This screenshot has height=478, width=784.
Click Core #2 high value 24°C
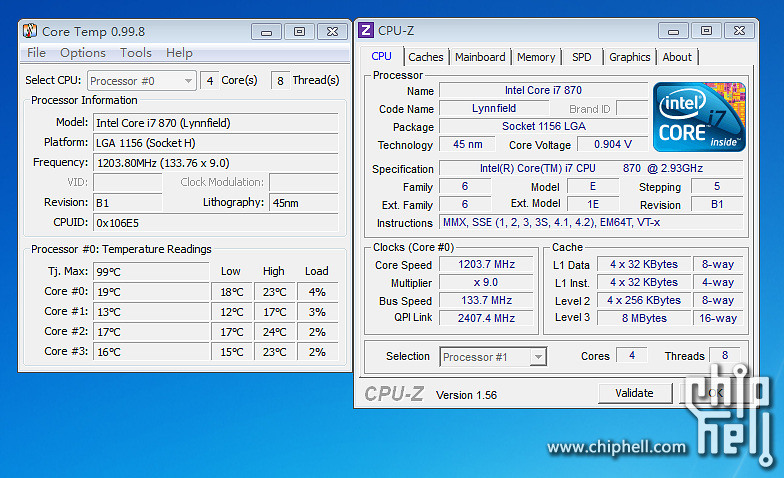coord(274,332)
